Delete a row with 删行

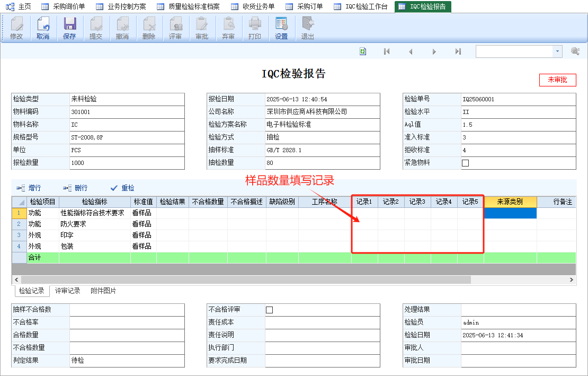[x=75, y=188]
